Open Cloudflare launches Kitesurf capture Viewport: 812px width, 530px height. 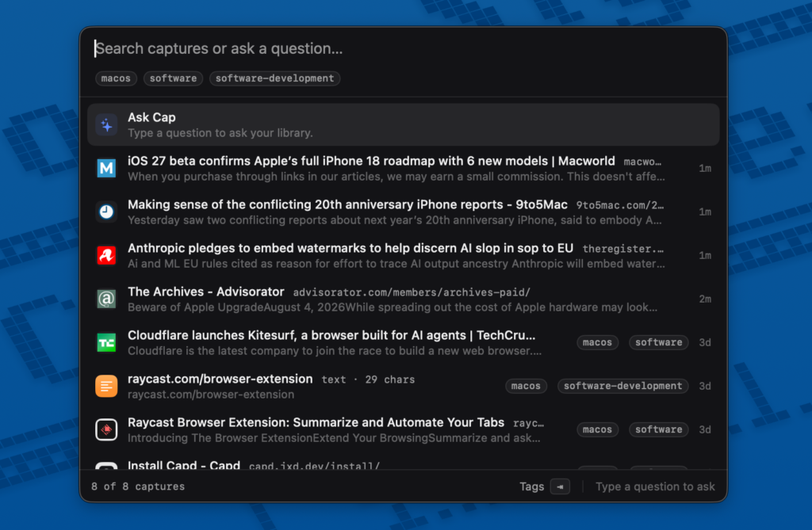[x=404, y=342]
